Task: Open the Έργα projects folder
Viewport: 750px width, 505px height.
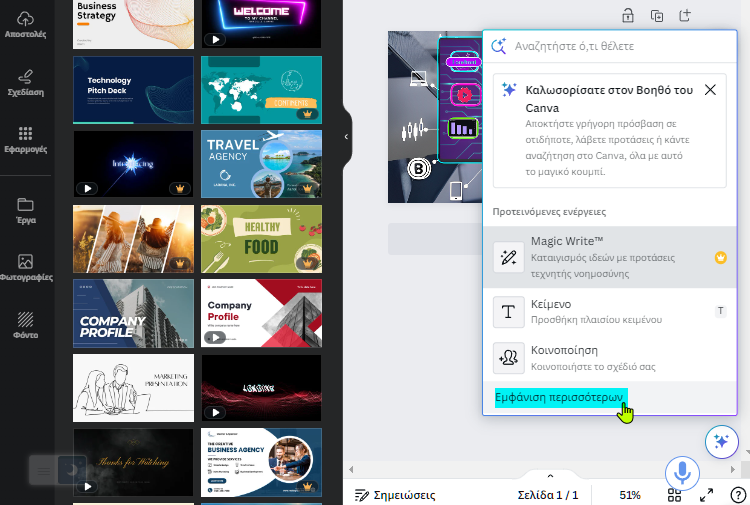Action: [x=25, y=211]
